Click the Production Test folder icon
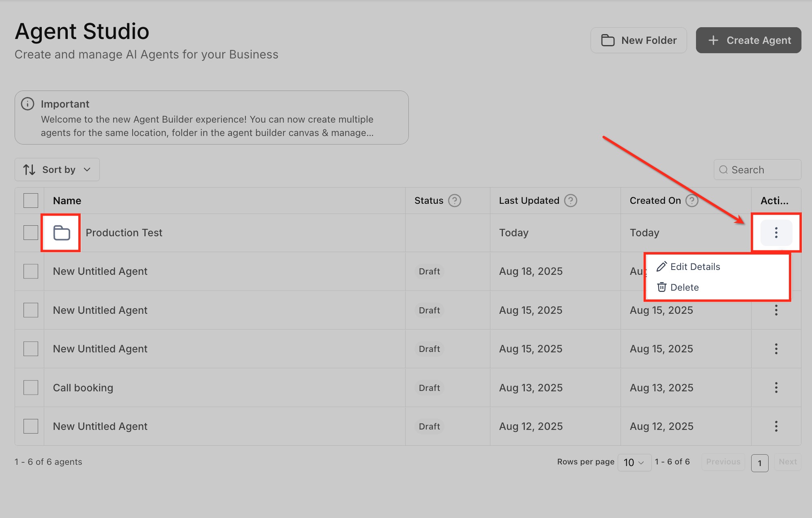This screenshot has height=518, width=812. (x=62, y=233)
